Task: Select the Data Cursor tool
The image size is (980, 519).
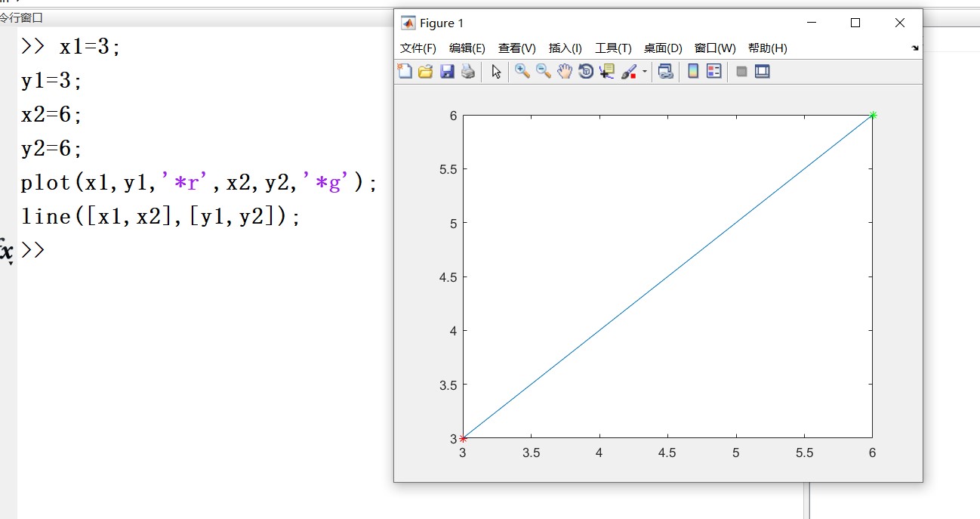Action: pyautogui.click(x=607, y=72)
